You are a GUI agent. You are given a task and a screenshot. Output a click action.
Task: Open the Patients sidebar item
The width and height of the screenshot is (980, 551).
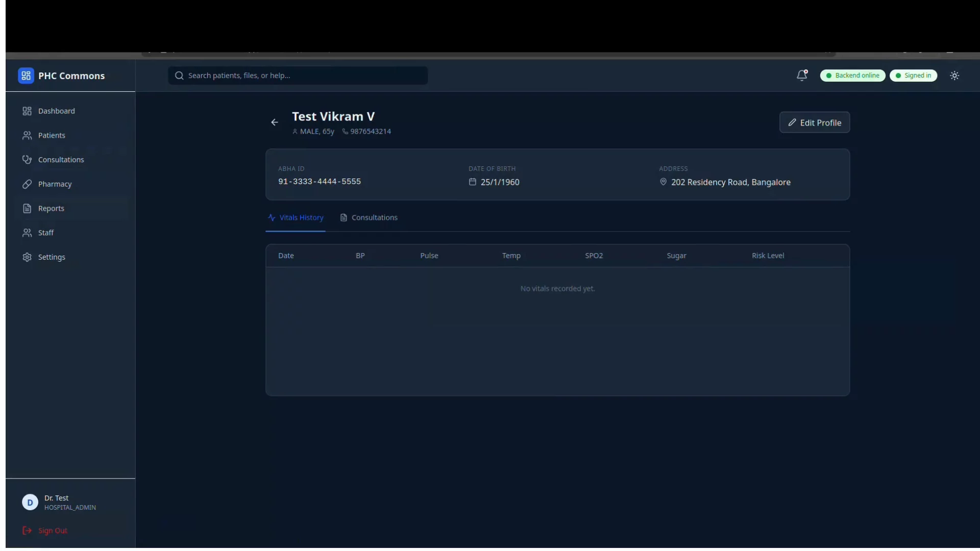click(51, 135)
